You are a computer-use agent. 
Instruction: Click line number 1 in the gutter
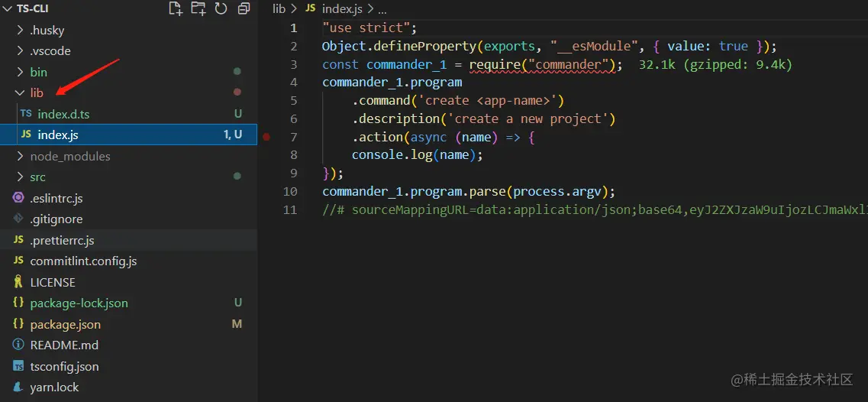click(x=293, y=28)
